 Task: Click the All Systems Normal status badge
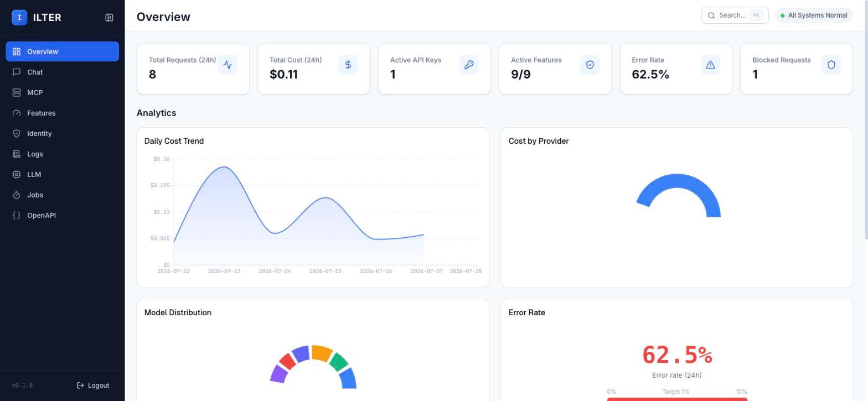click(x=814, y=15)
